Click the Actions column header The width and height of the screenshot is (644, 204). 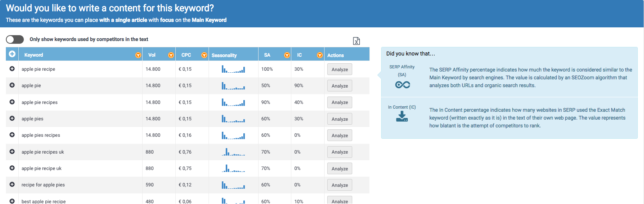[335, 55]
